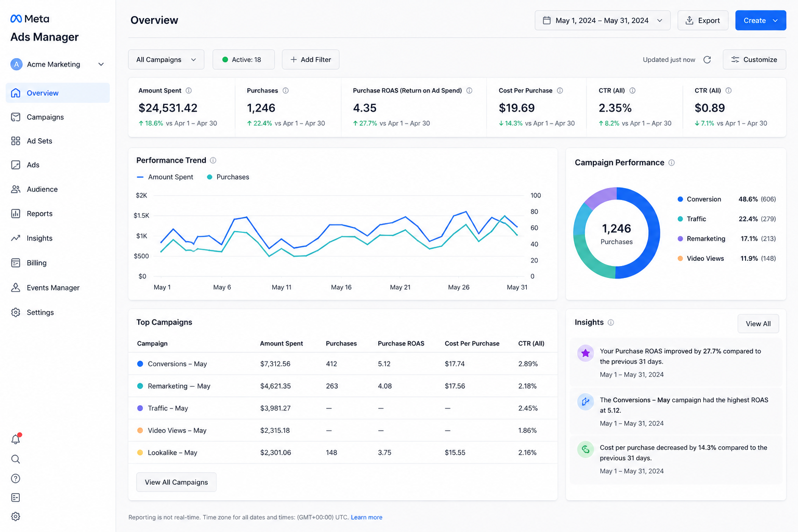
Task: Click info icon beside Insights heading
Action: [611, 323]
